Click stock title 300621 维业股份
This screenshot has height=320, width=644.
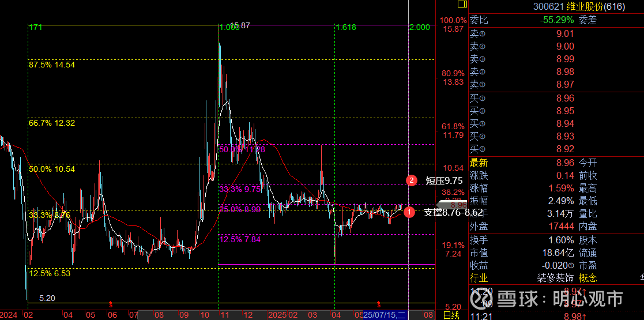[579, 6]
